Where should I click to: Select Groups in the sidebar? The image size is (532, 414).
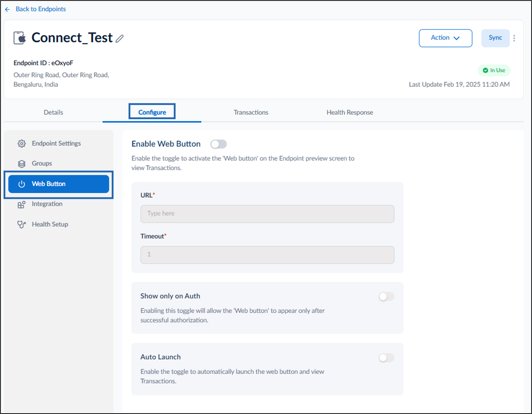pos(59,164)
